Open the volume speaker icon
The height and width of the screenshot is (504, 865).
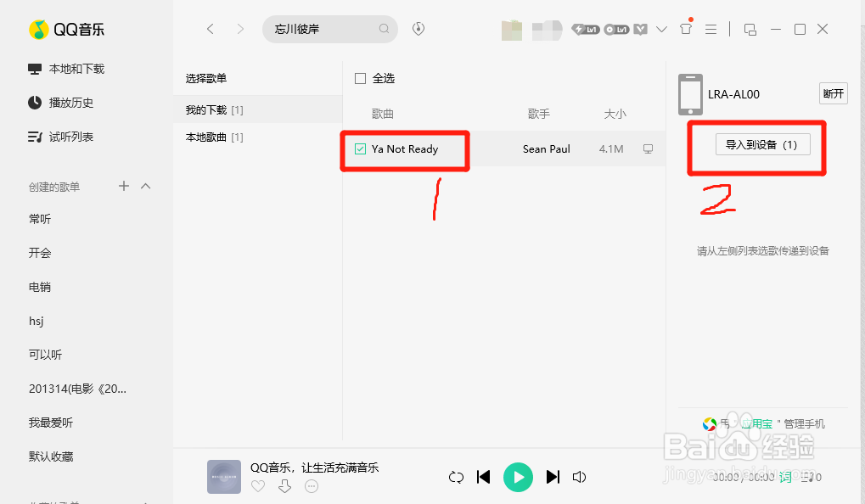(x=579, y=477)
